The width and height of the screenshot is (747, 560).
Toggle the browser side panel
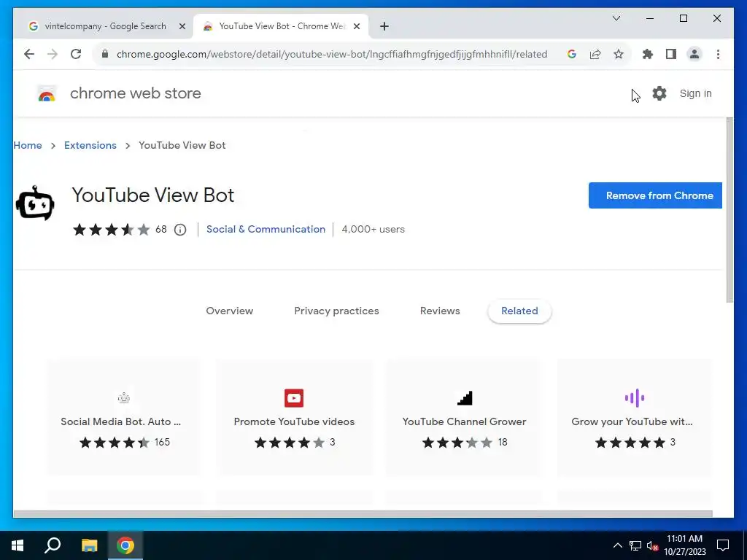(x=671, y=54)
